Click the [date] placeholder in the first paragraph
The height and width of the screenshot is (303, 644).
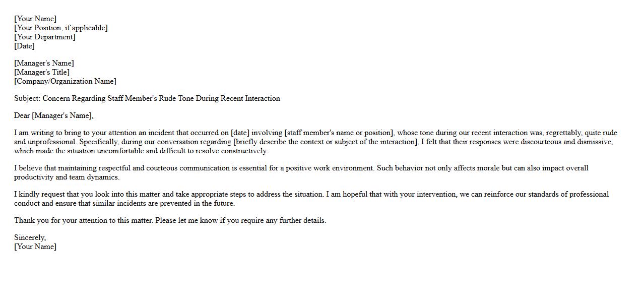tap(240, 133)
